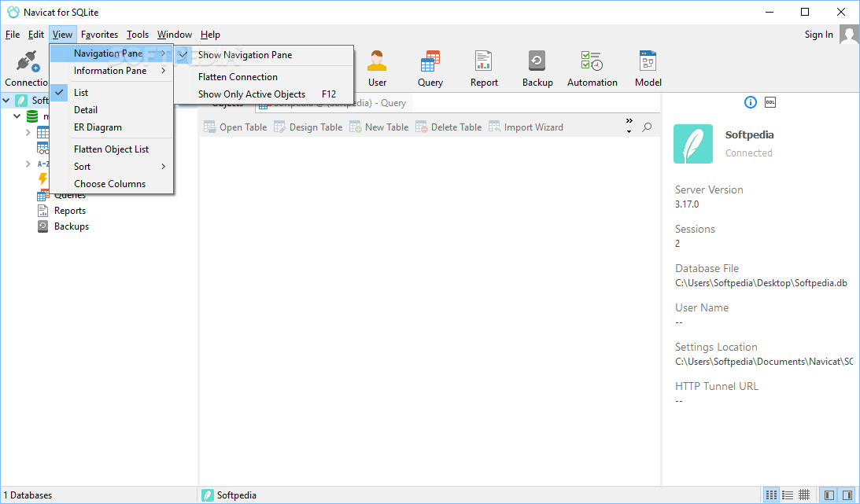The height and width of the screenshot is (504, 860).
Task: Open the Report toolbar icon
Action: pyautogui.click(x=484, y=61)
